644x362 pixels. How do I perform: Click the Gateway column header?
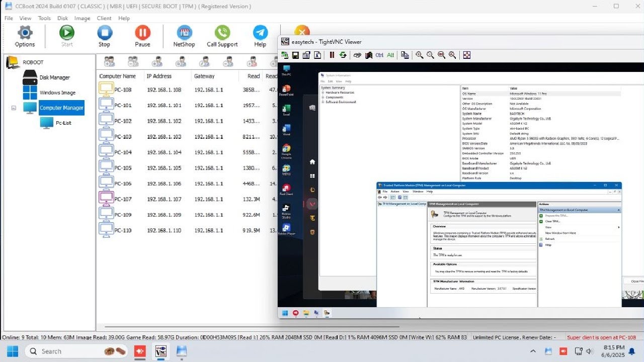coord(204,76)
